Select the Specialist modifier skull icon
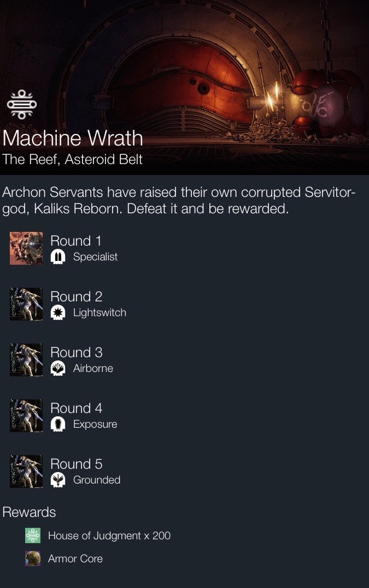The image size is (369, 588). pyautogui.click(x=58, y=257)
